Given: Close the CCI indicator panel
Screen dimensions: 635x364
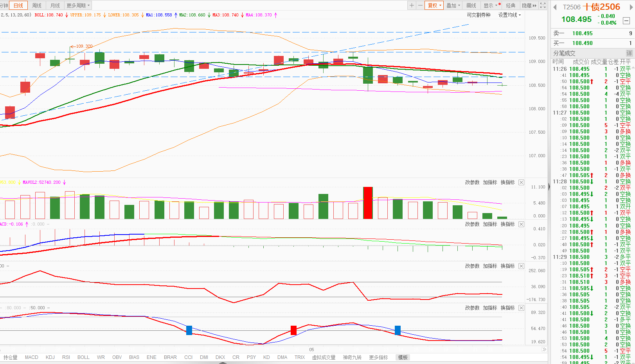Looking at the screenshot, I should click(x=521, y=266).
